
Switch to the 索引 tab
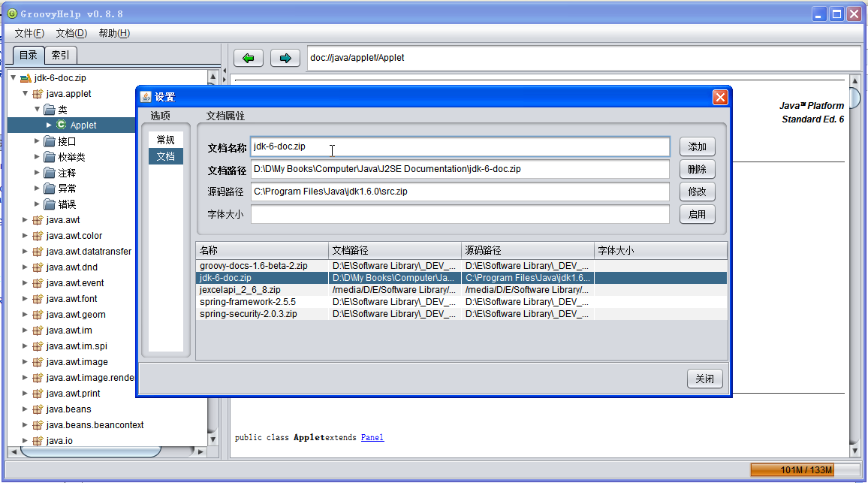click(60, 55)
